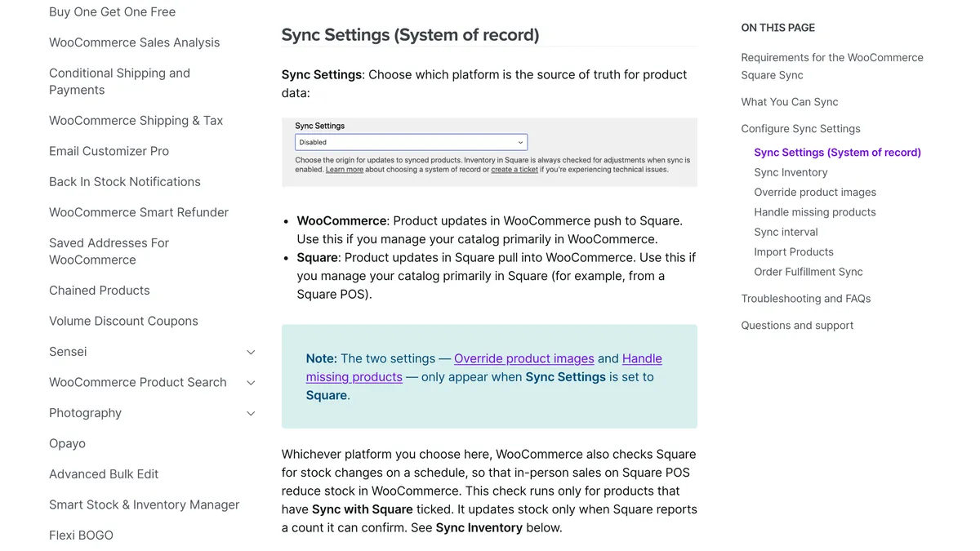Click the ON THIS PAGE label
Image resolution: width=980 pixels, height=551 pixels.
(777, 28)
